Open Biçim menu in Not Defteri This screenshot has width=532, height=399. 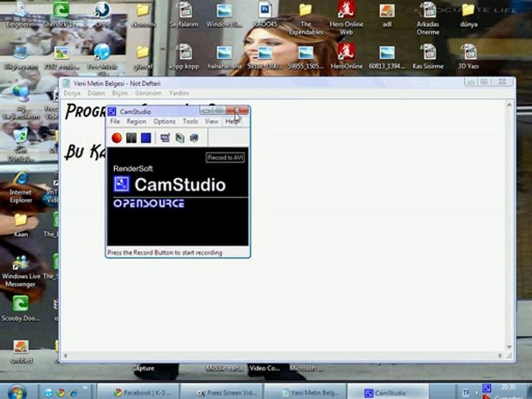point(120,93)
